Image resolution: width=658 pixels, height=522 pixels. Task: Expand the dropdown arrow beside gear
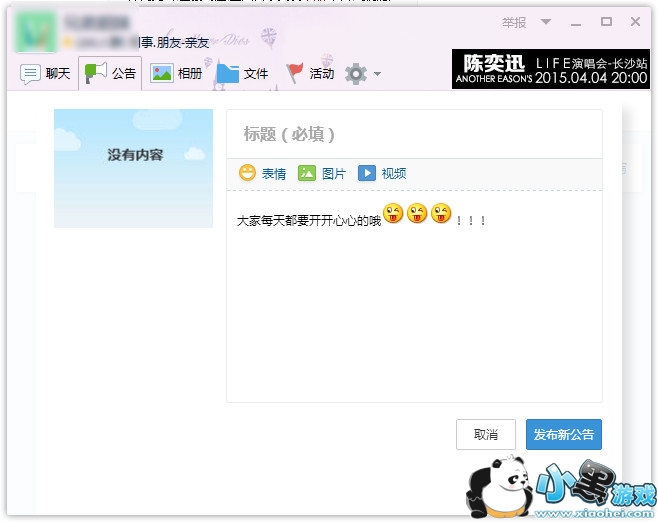coord(377,74)
